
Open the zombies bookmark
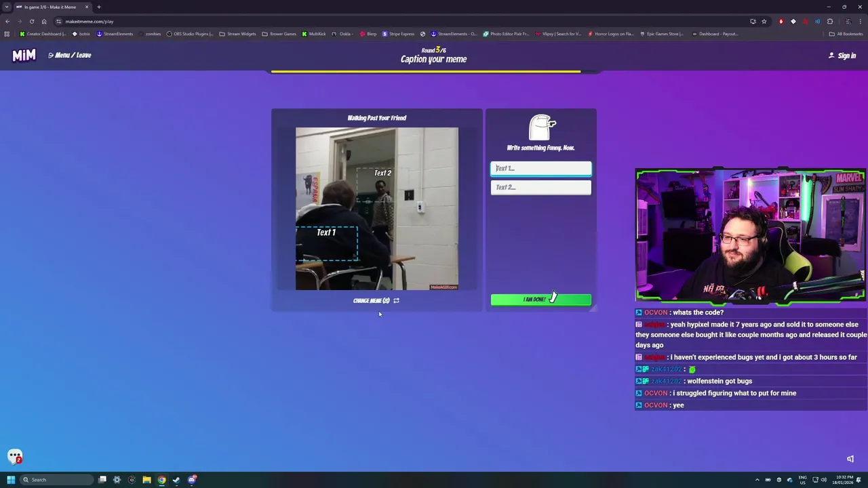(150, 34)
